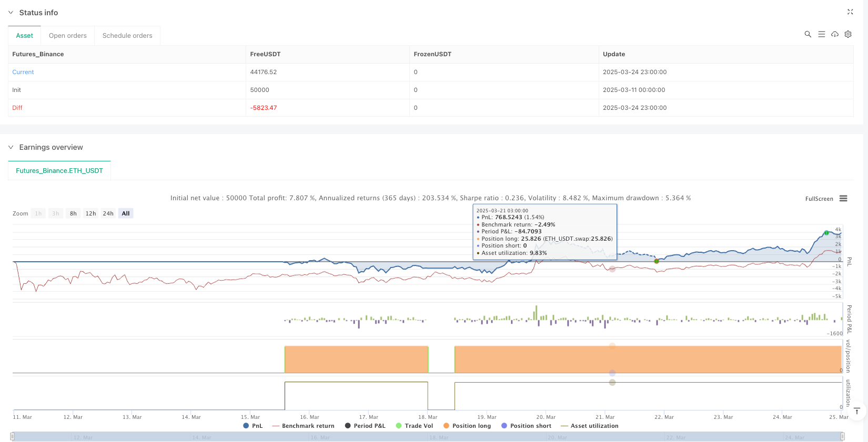Image resolution: width=868 pixels, height=442 pixels.
Task: Click the expand panel icon at top right
Action: point(850,12)
